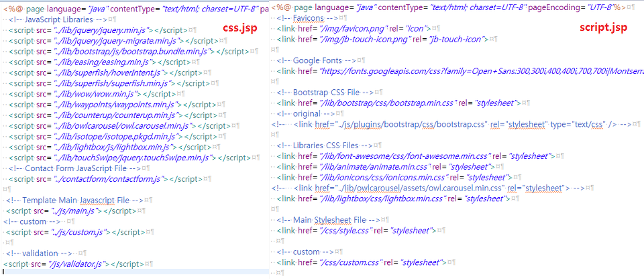Click the red script.jsp label

(x=603, y=27)
